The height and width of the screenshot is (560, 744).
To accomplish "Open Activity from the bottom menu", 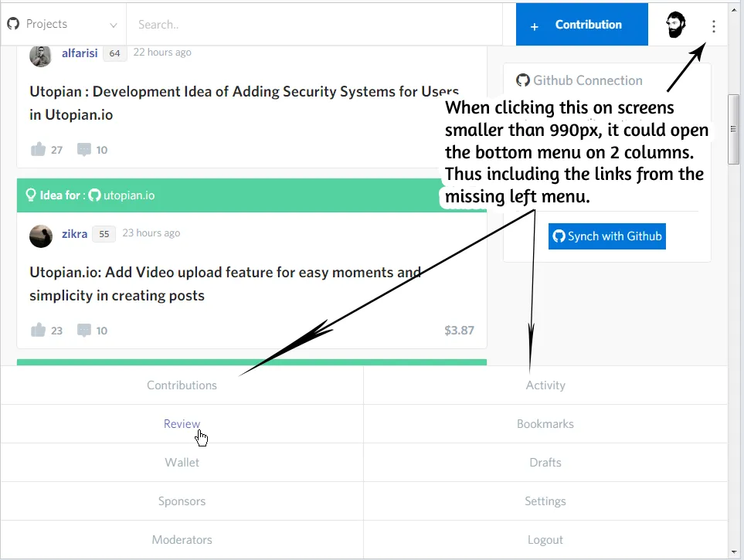I will point(545,385).
